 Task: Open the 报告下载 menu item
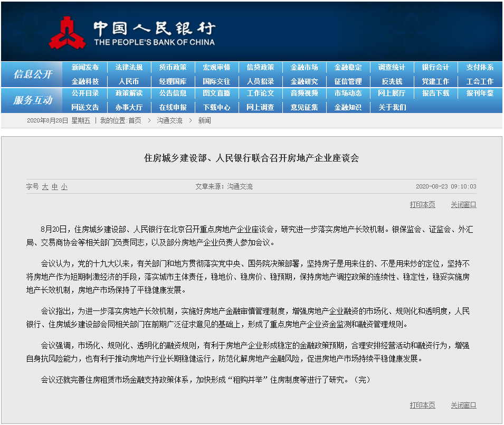click(x=436, y=94)
